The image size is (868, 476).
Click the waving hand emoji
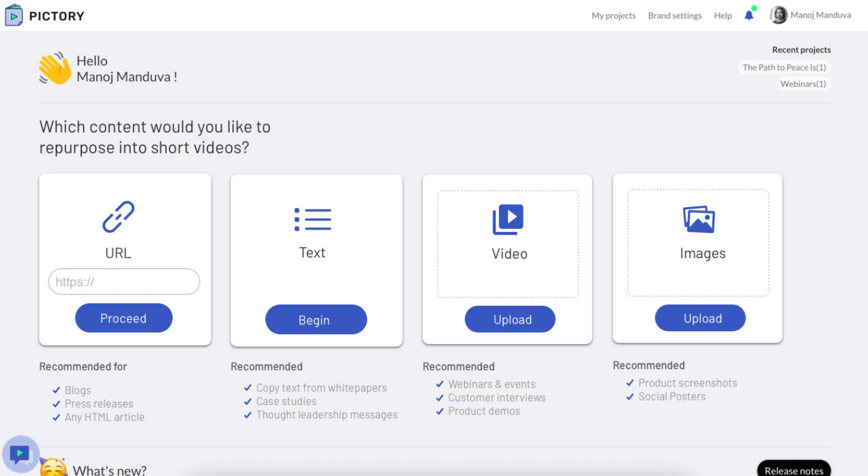[55, 69]
